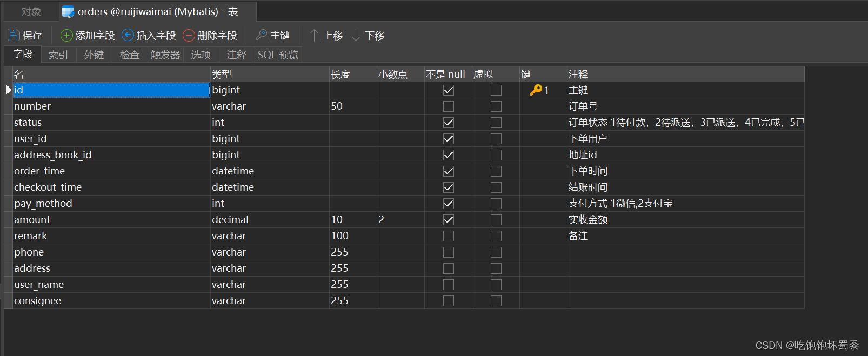Screen dimensions: 868x356
Task: Click length value 50 for number
Action: click(353, 106)
